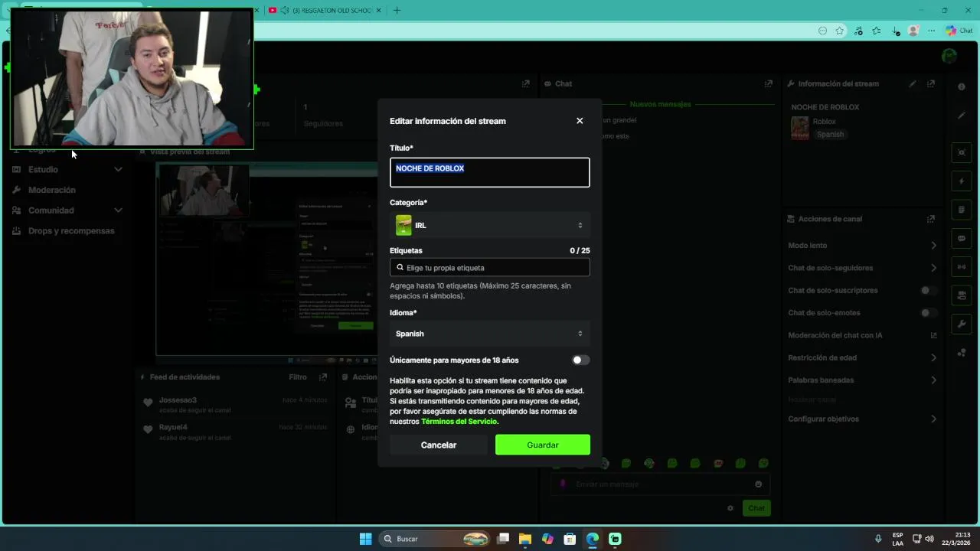
Task: Add this page to favorites star
Action: pos(840,31)
